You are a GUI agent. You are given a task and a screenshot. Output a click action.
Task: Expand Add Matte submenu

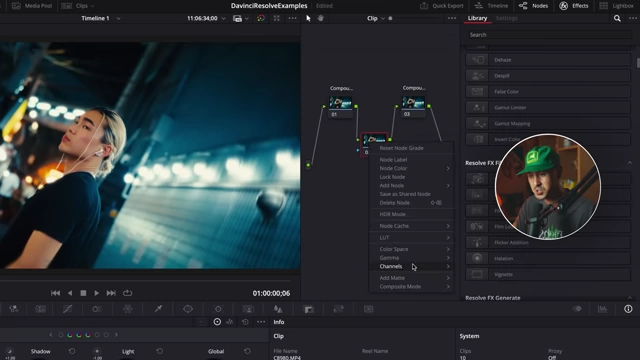click(x=411, y=278)
